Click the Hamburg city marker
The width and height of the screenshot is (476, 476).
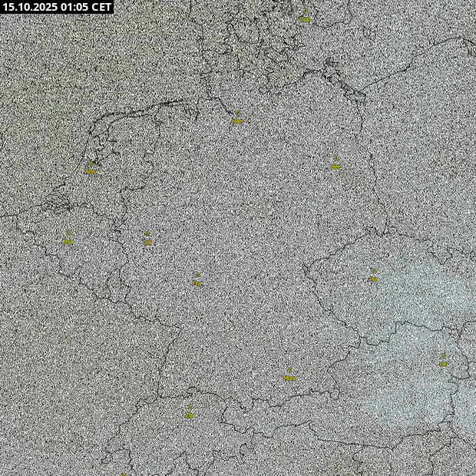[236, 118]
